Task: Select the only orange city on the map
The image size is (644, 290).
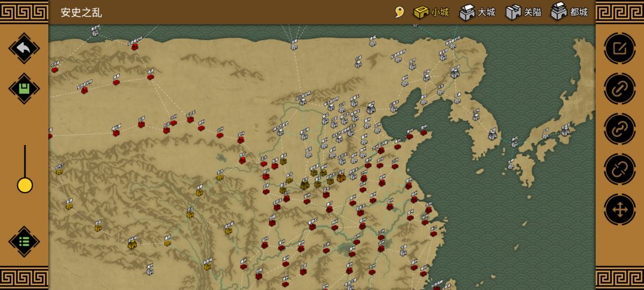Action: 341,177
